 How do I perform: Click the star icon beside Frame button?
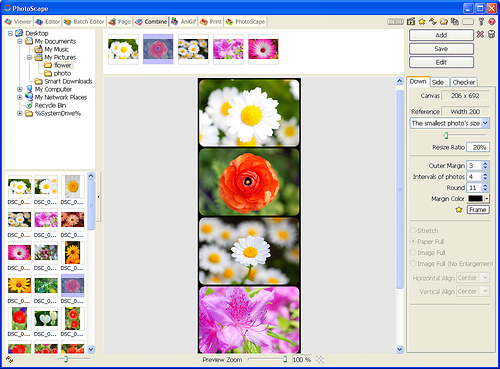point(459,210)
